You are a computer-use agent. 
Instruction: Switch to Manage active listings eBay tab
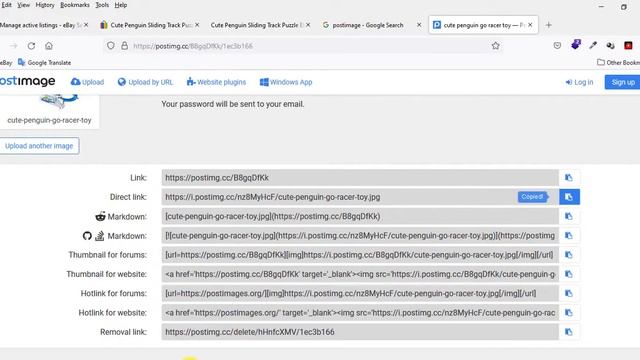40,25
